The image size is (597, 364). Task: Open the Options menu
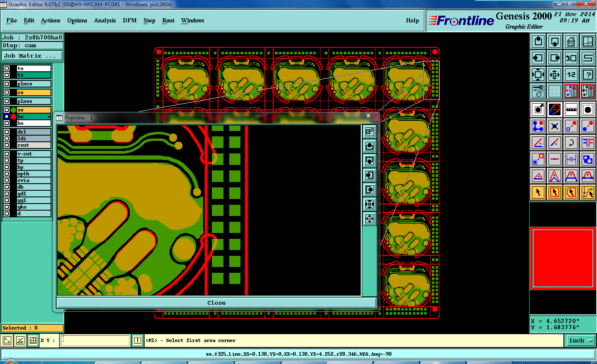77,20
